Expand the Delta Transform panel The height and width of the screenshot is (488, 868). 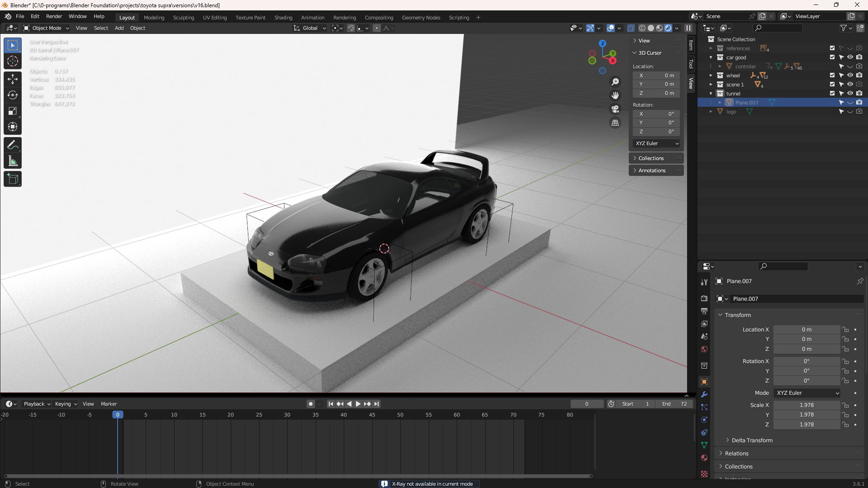tap(752, 441)
